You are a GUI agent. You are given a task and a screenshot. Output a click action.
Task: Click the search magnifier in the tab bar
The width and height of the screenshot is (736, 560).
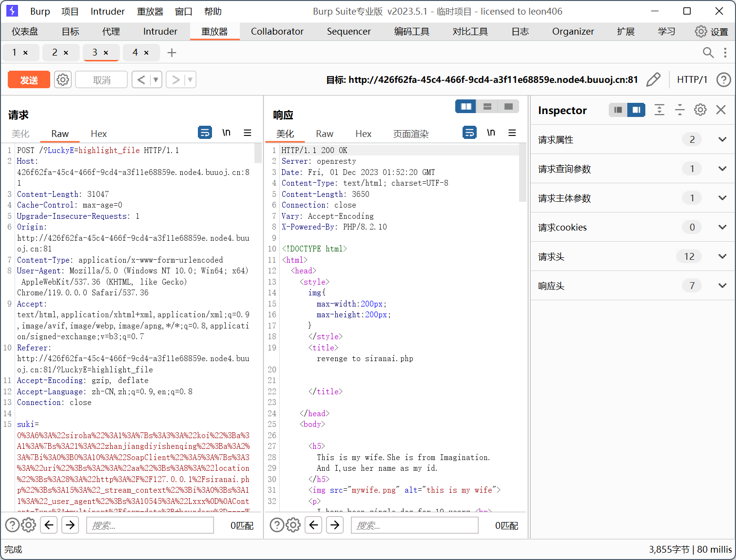pos(708,53)
